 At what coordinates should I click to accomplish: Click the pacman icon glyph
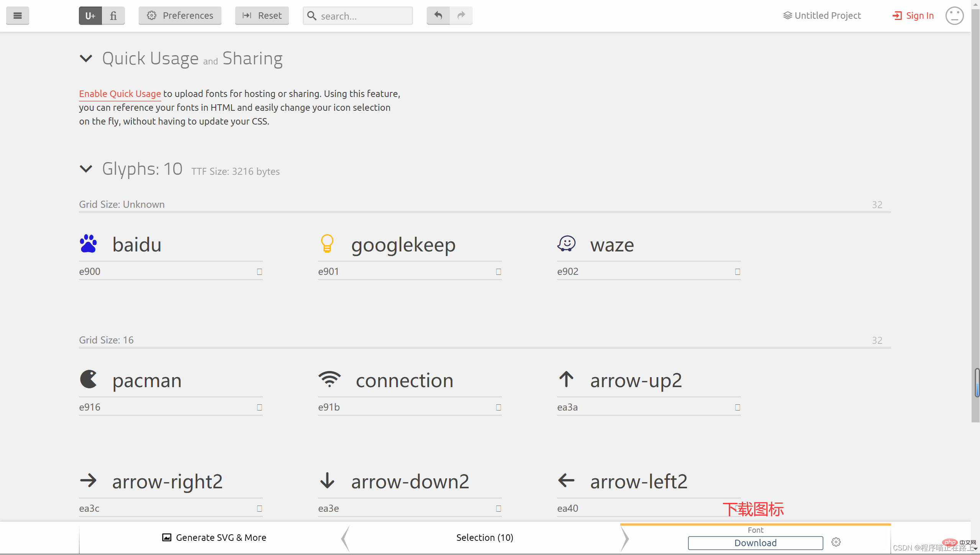[x=88, y=379]
